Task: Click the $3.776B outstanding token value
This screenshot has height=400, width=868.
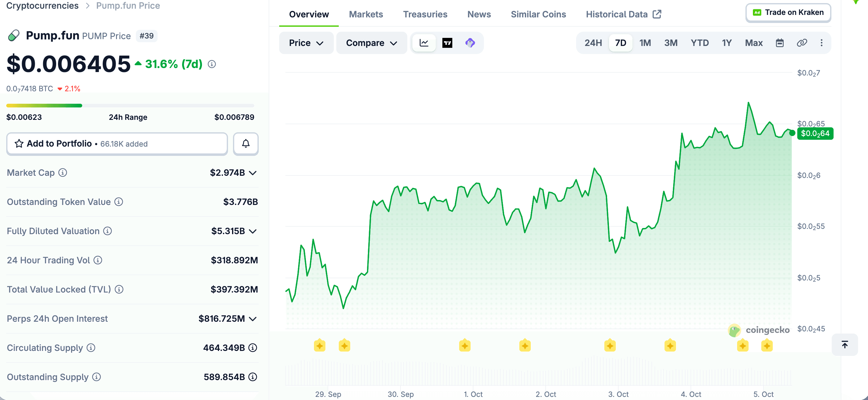Action: 240,202
